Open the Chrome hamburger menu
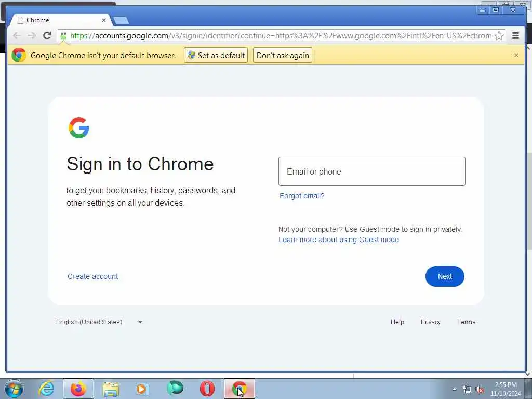This screenshot has height=399, width=532. pos(515,36)
